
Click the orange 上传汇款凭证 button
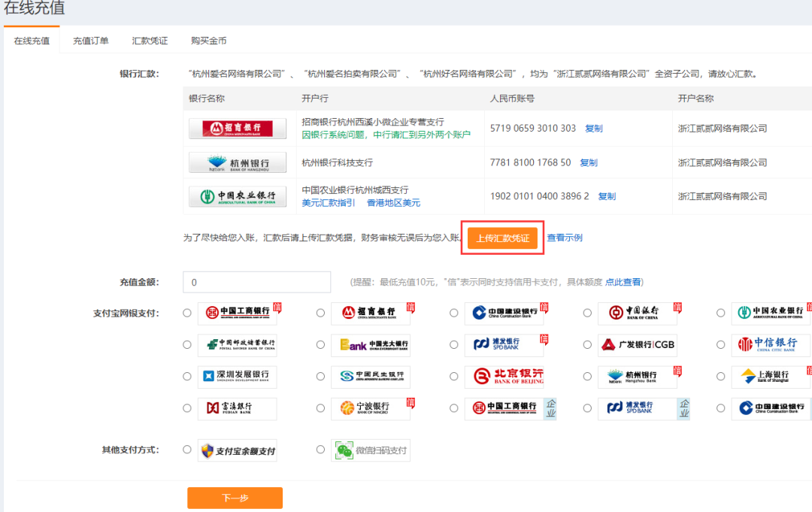[502, 238]
